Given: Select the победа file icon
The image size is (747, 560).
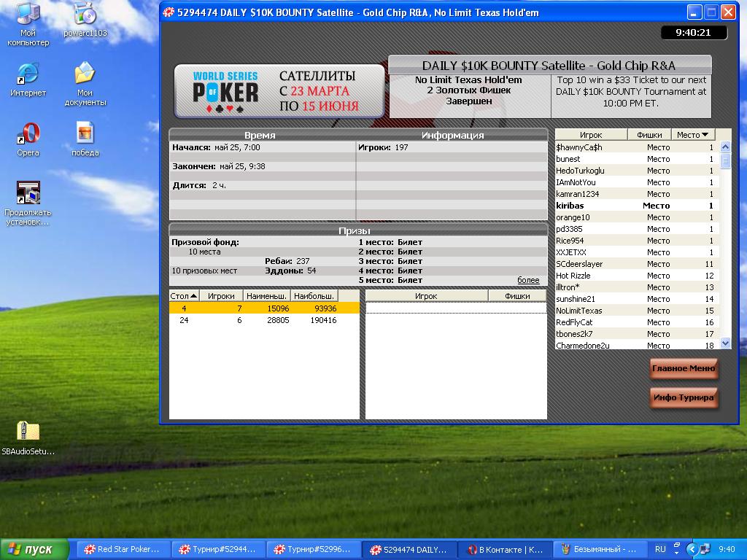Looking at the screenshot, I should pos(85,139).
